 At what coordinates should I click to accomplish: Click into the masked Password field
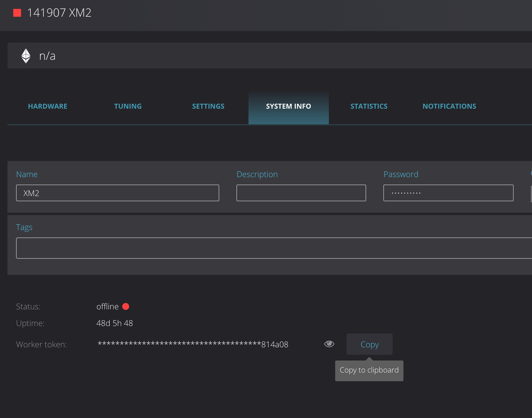click(x=448, y=193)
